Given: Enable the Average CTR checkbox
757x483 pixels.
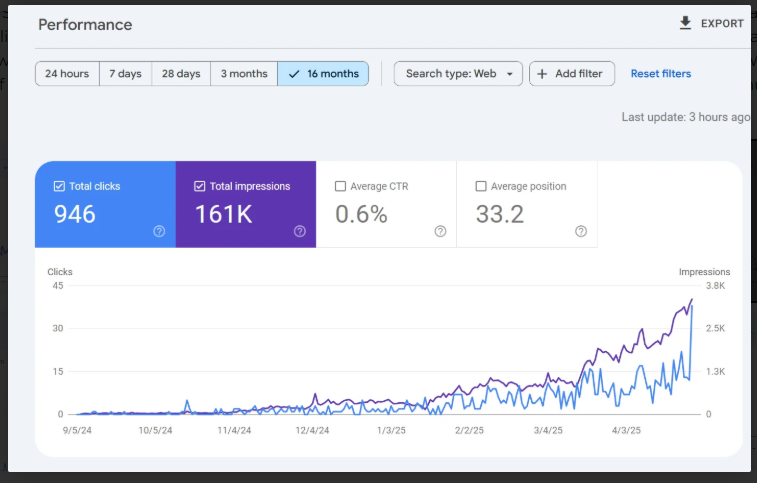Looking at the screenshot, I should [340, 186].
